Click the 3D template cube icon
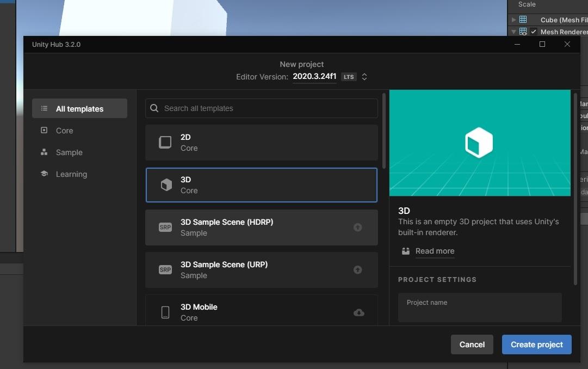 (x=166, y=184)
